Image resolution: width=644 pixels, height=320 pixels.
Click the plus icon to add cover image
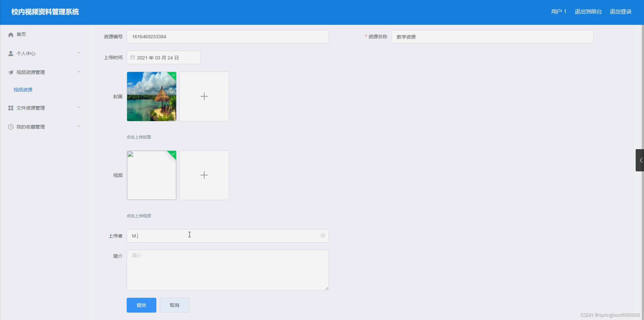click(x=204, y=96)
